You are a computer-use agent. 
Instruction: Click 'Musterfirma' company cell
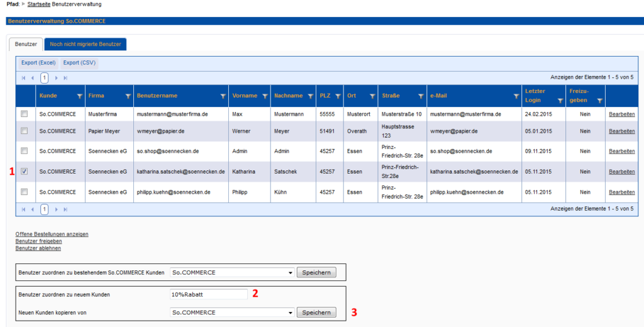(103, 114)
